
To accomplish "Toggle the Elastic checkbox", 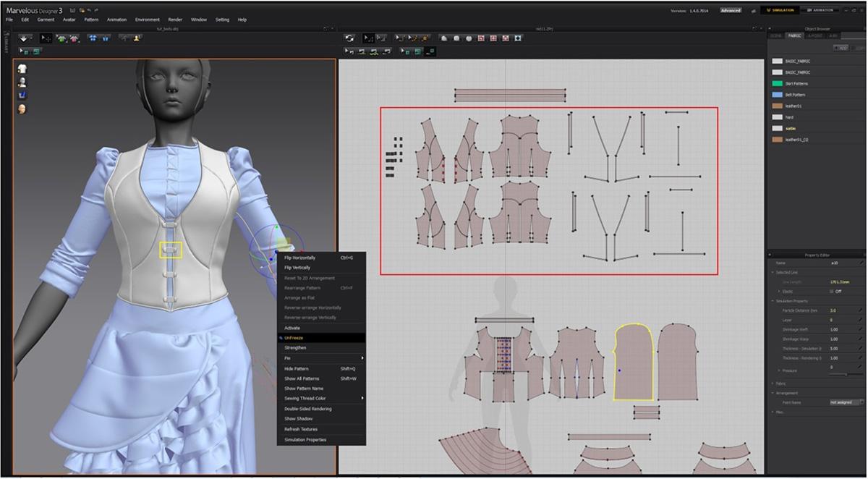I will tap(831, 291).
